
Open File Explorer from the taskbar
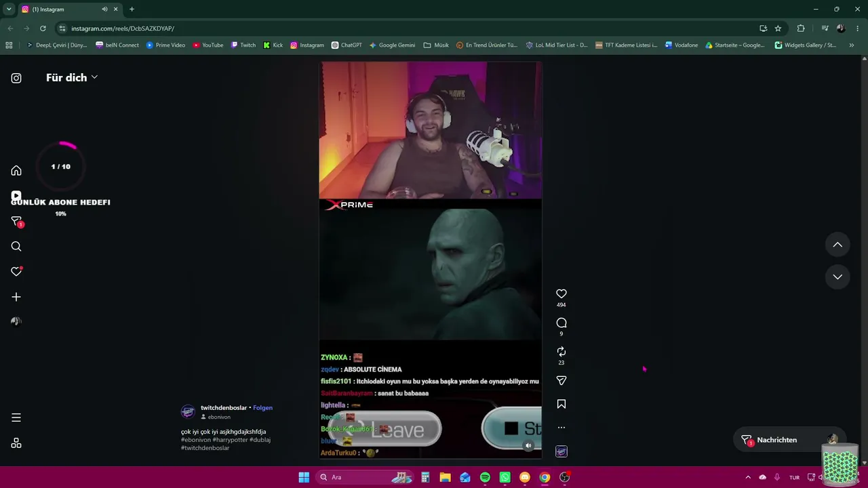[x=445, y=477]
